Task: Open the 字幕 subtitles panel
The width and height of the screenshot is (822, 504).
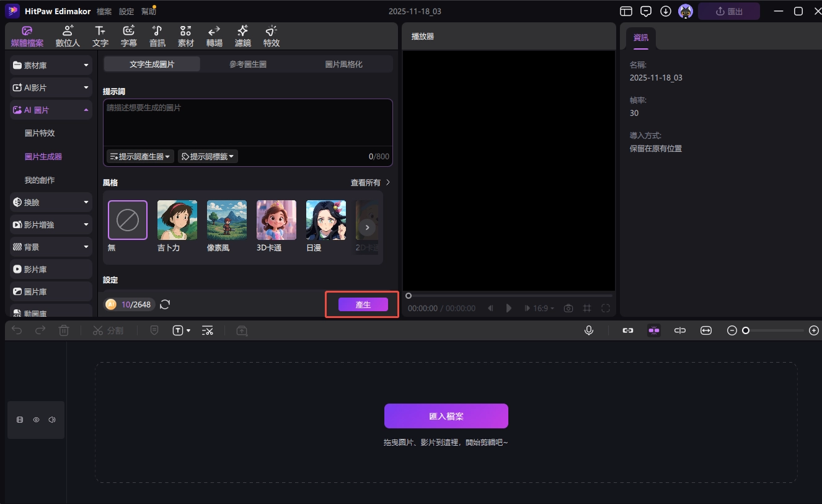Action: 128,35
